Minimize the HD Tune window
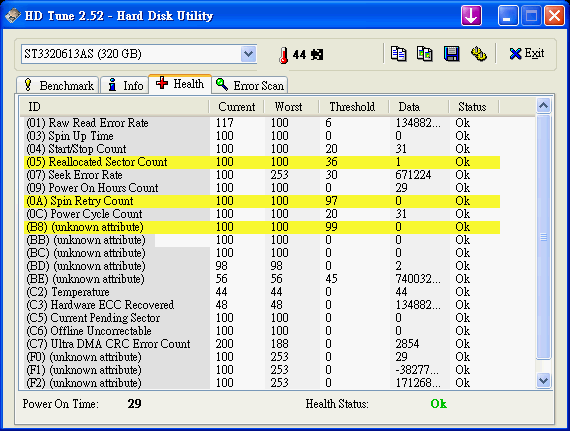This screenshot has height=431, width=570. pyautogui.click(x=508, y=16)
